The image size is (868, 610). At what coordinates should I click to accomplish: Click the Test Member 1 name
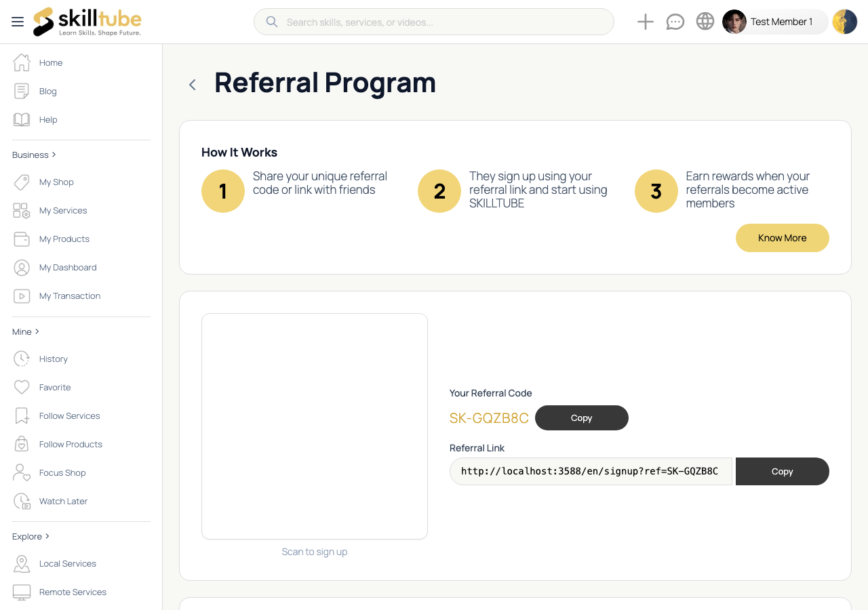(781, 22)
